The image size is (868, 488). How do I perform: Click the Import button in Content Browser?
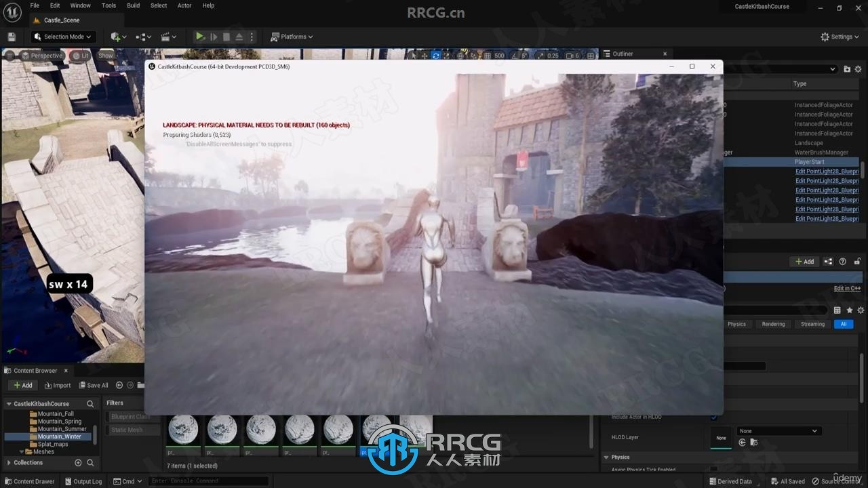[x=58, y=385]
